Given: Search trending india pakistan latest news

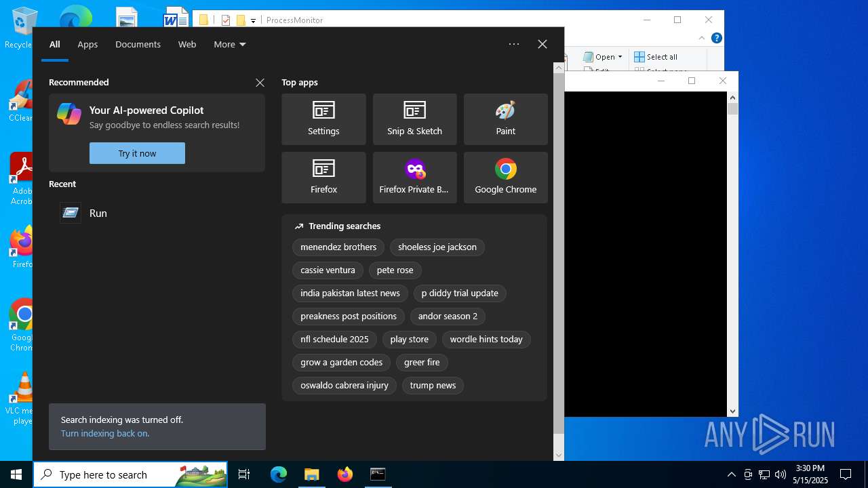Looking at the screenshot, I should (x=350, y=293).
